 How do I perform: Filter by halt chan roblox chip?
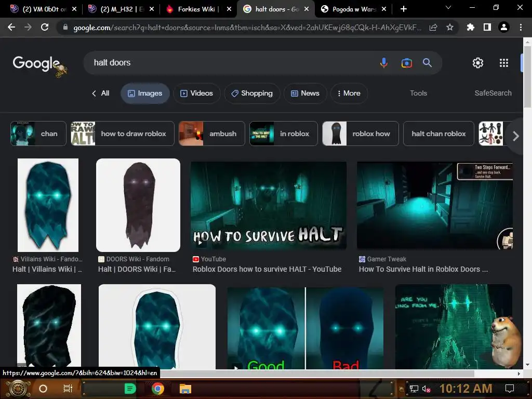pos(438,134)
